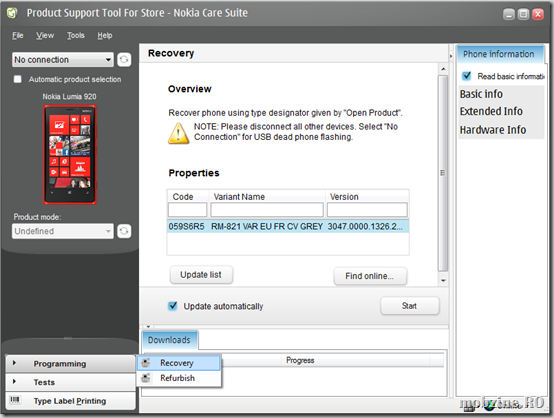554x418 pixels.
Task: Toggle Read basic information checkbox
Action: [x=466, y=76]
